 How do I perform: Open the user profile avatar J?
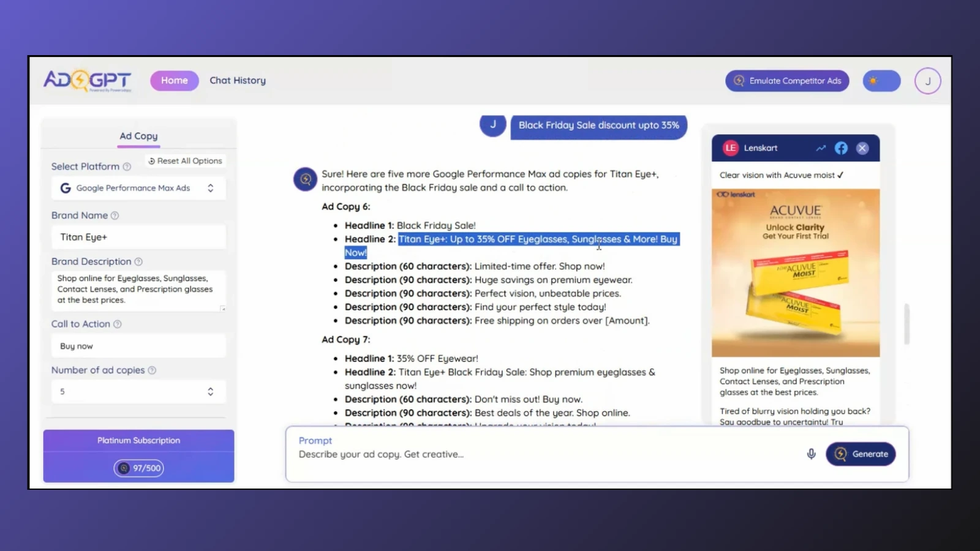(x=927, y=81)
